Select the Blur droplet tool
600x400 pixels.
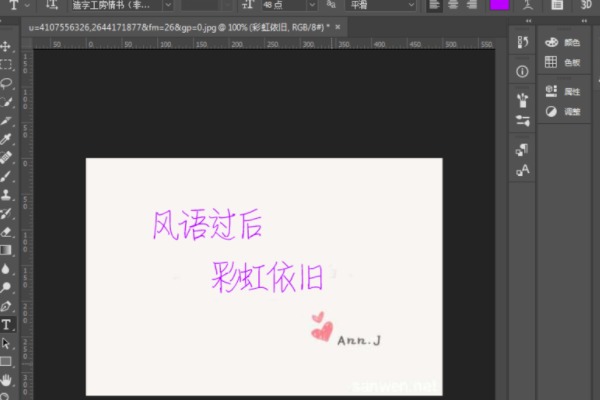(x=6, y=269)
